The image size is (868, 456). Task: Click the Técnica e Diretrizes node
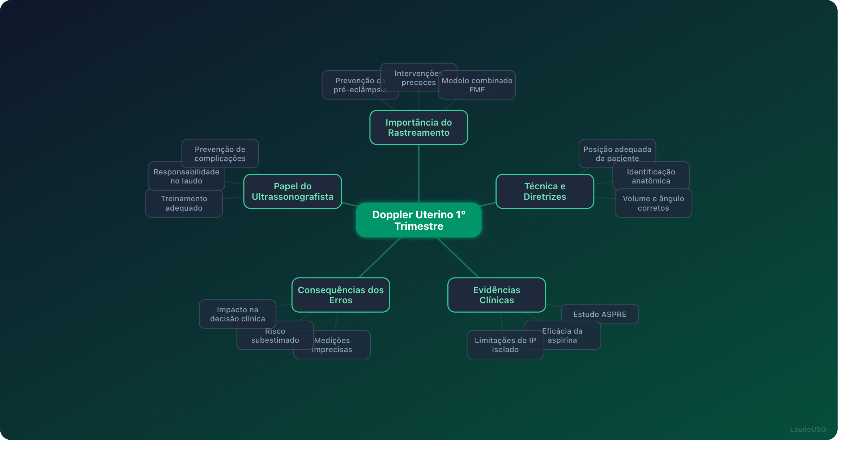(545, 191)
